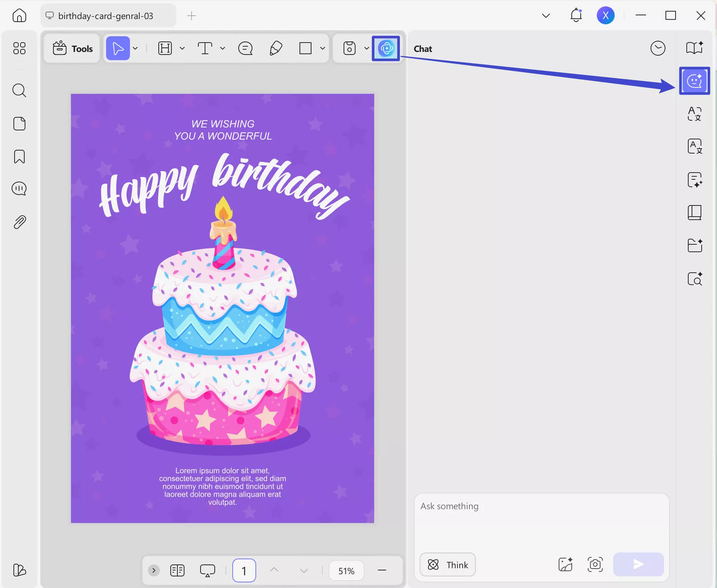Select the AI chat face icon
The width and height of the screenshot is (717, 588).
tap(695, 81)
